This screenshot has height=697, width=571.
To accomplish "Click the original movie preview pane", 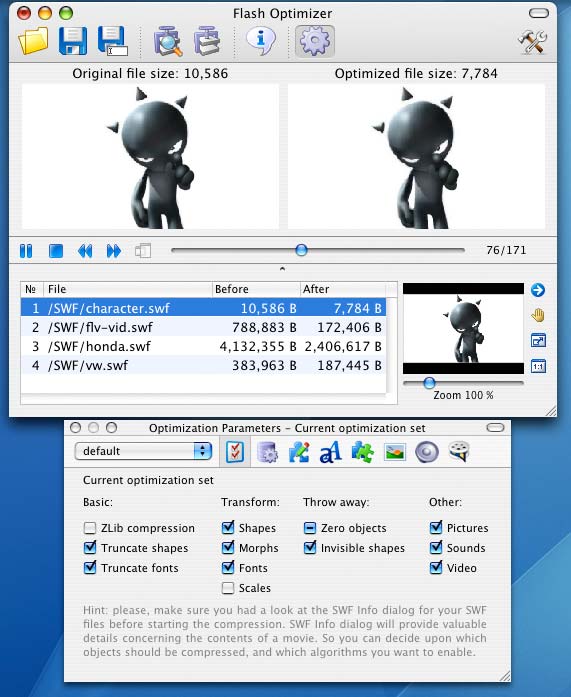I will click(x=150, y=156).
